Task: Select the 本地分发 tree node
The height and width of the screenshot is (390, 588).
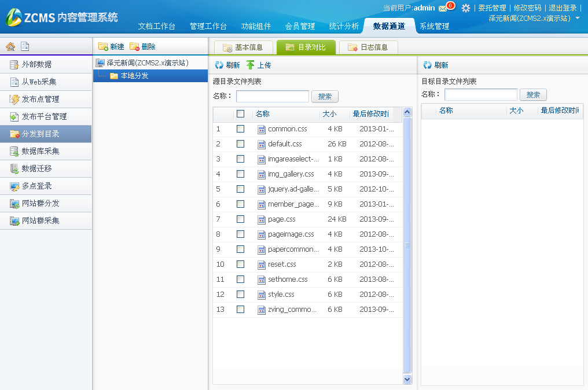Action: (x=134, y=76)
